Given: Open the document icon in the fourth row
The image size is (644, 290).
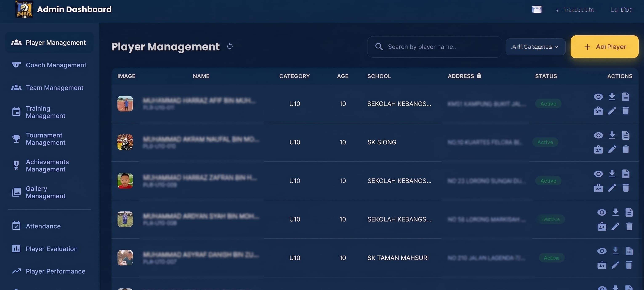Looking at the screenshot, I should click(629, 212).
